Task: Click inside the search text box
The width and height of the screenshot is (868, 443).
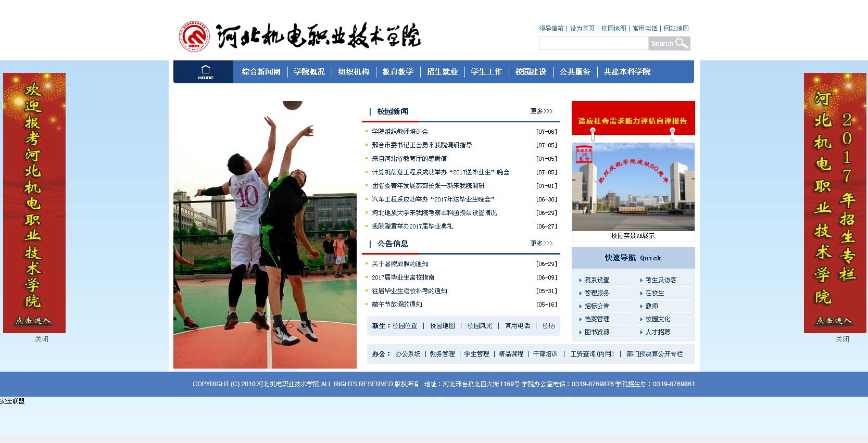Action: [x=593, y=44]
